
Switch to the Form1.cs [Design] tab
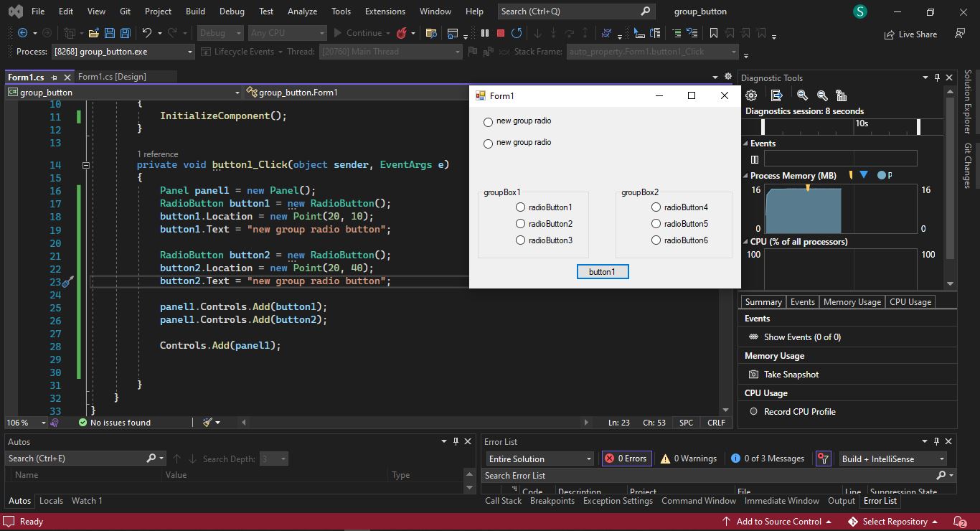pos(112,77)
